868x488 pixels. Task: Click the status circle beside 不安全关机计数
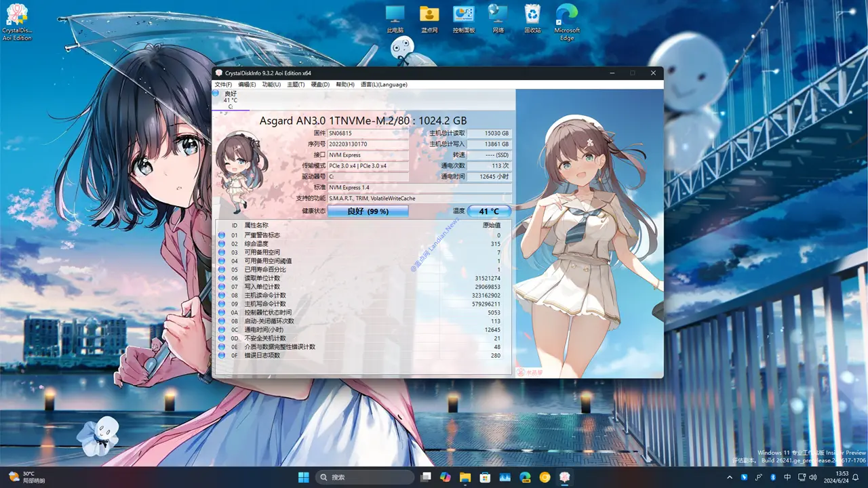coord(221,338)
